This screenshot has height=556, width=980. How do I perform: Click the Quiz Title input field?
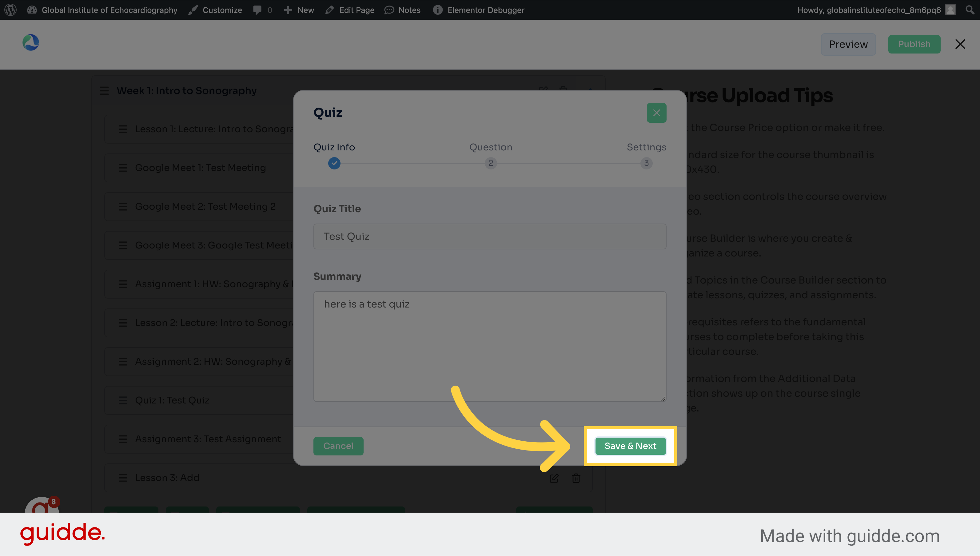coord(490,236)
